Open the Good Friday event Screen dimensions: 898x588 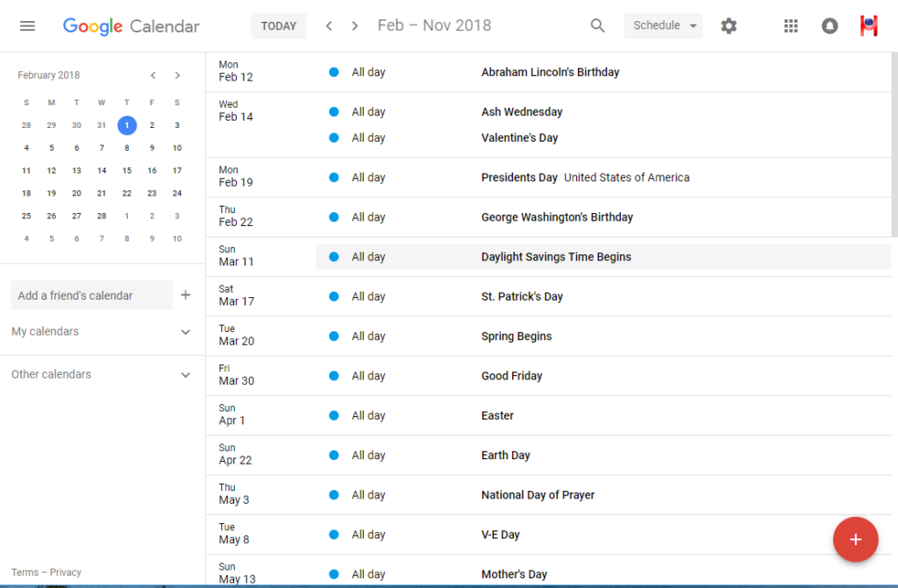pos(511,376)
